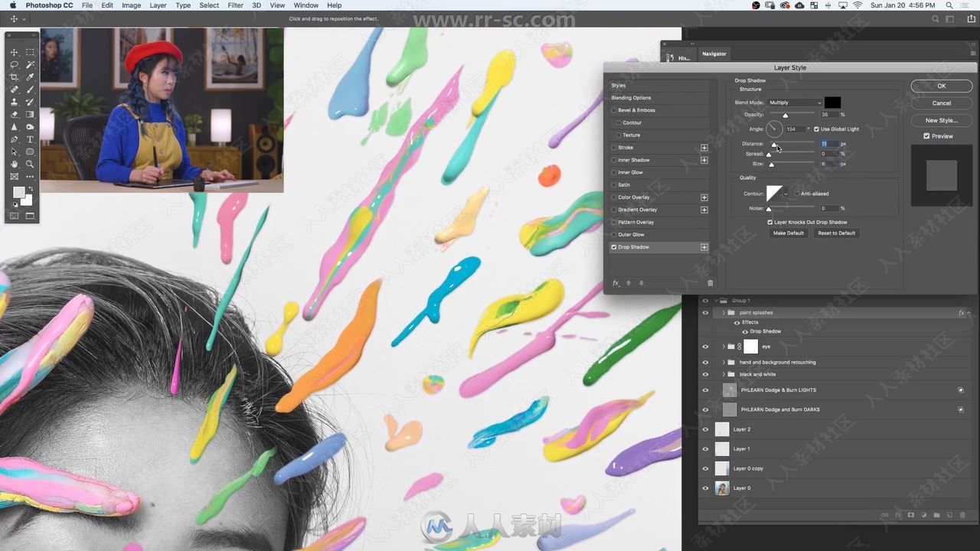
Task: Select the Path Selection arrow tool
Action: [14, 152]
